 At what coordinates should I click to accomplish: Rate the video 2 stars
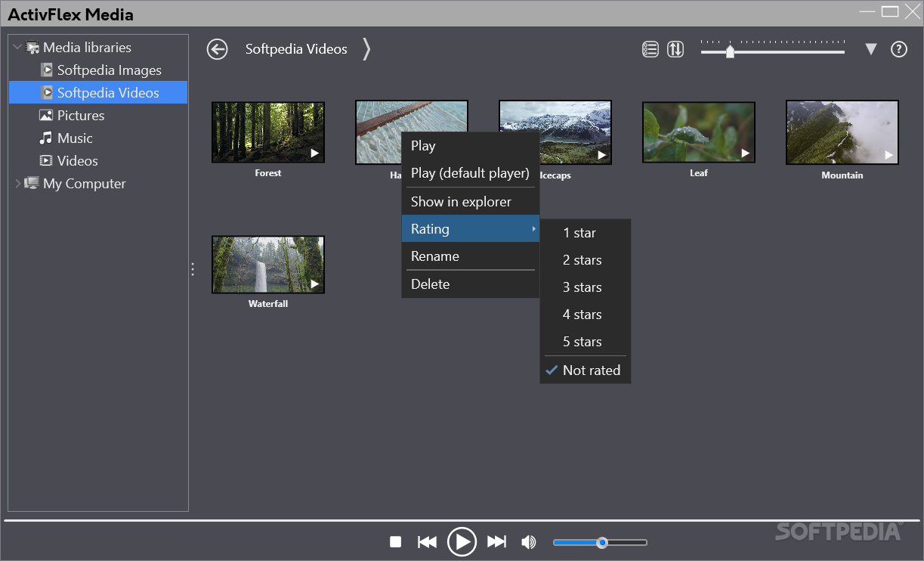[x=585, y=260]
